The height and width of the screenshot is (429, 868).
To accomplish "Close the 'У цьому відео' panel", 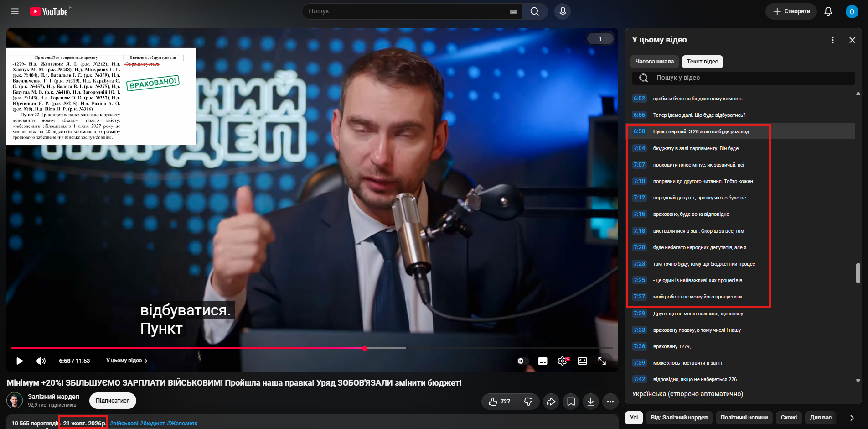I will coord(852,40).
